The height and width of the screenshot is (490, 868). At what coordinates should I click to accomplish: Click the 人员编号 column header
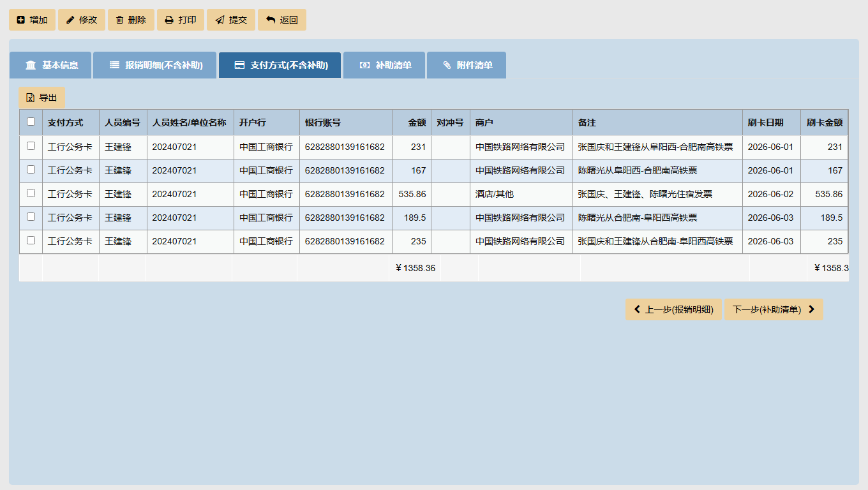tap(123, 122)
